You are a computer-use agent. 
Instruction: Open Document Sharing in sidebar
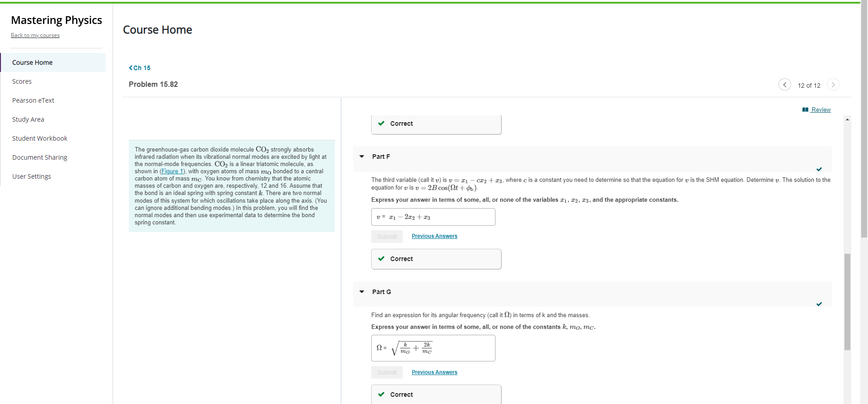(40, 157)
